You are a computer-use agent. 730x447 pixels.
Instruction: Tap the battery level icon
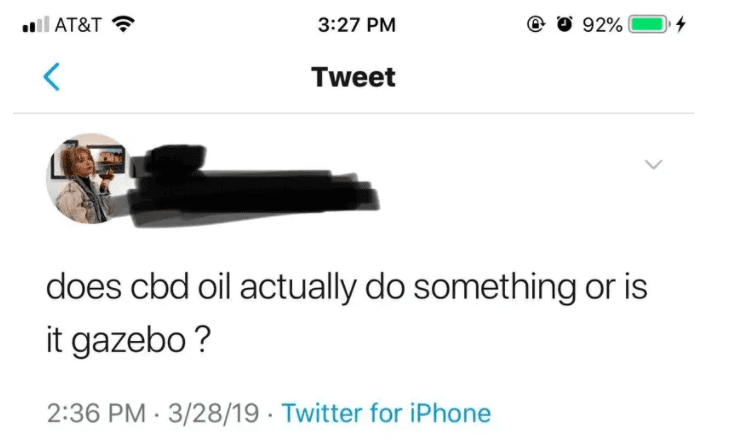pyautogui.click(x=649, y=24)
